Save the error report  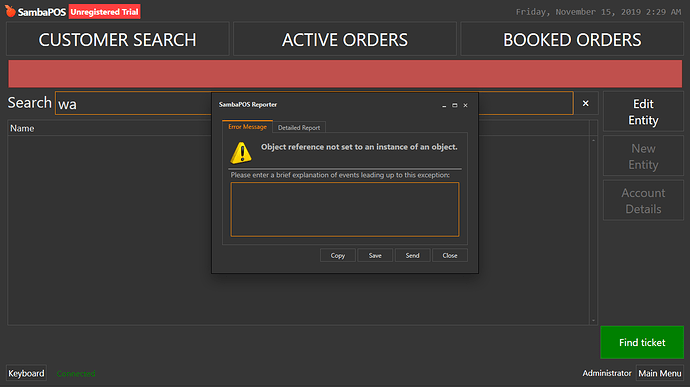[375, 256]
